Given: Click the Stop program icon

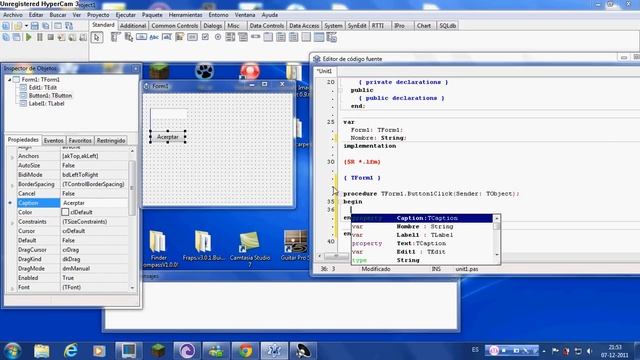Looking at the screenshot, I should click(51, 37).
